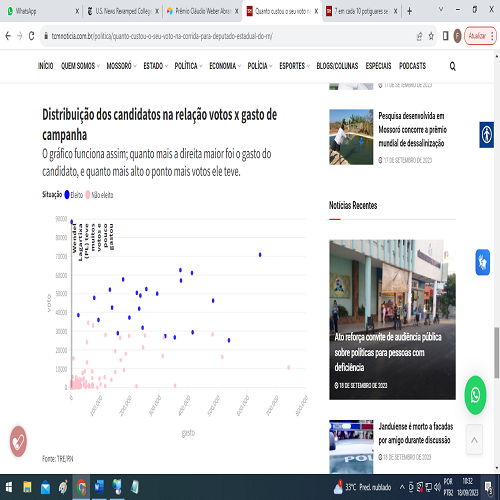Expand the MOSSORÓ menu dropdown

pyautogui.click(x=121, y=66)
